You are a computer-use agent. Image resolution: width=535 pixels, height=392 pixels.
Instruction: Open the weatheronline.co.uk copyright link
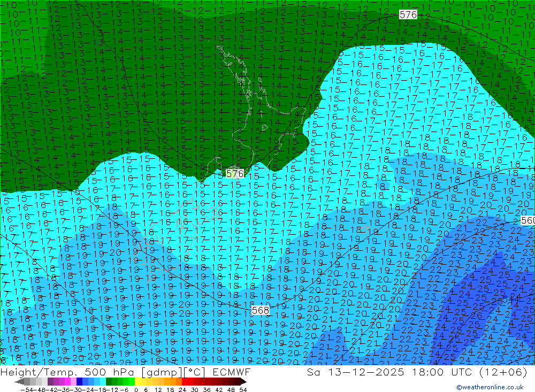(490, 387)
